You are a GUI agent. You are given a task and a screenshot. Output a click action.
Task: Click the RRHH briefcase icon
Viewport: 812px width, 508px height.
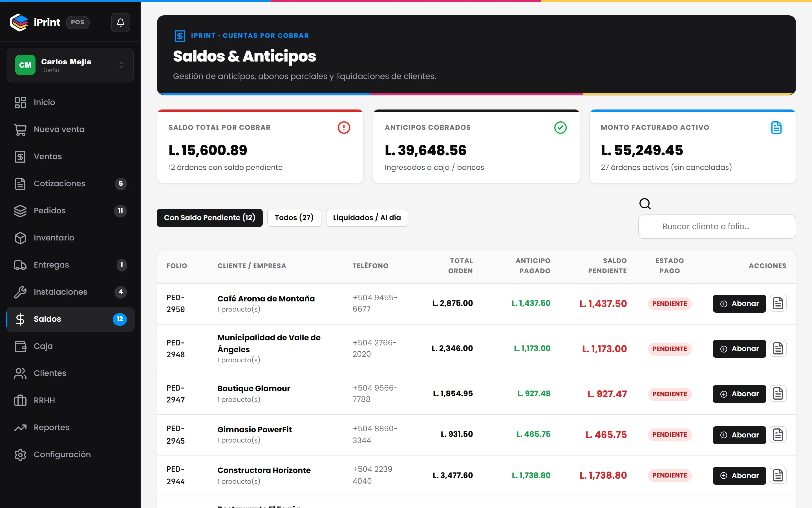(x=20, y=400)
